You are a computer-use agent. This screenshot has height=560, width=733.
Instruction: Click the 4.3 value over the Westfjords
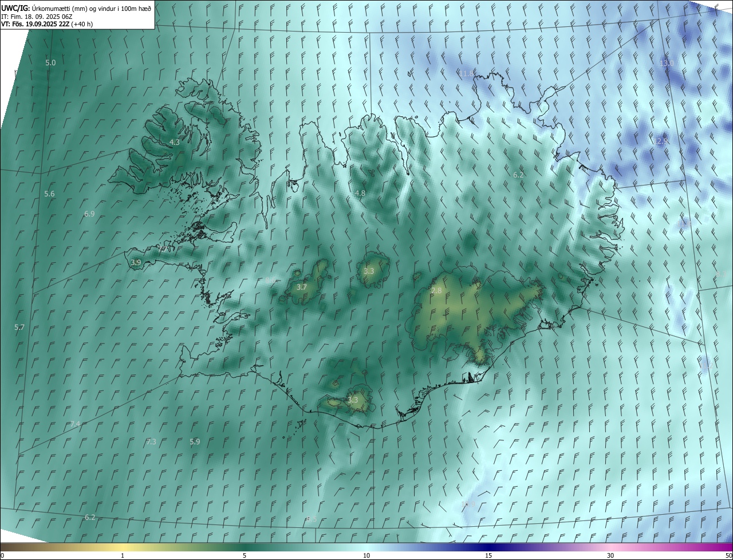point(175,142)
